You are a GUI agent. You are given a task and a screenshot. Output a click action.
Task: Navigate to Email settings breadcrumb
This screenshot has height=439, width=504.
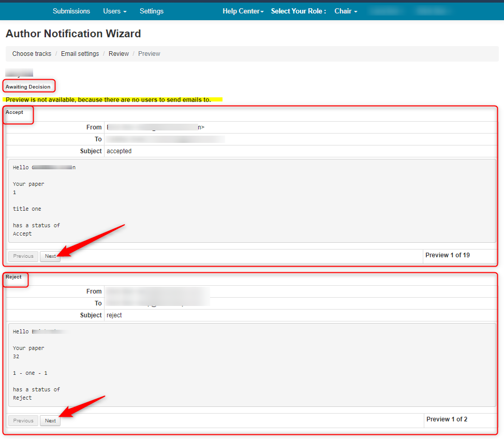click(x=80, y=54)
